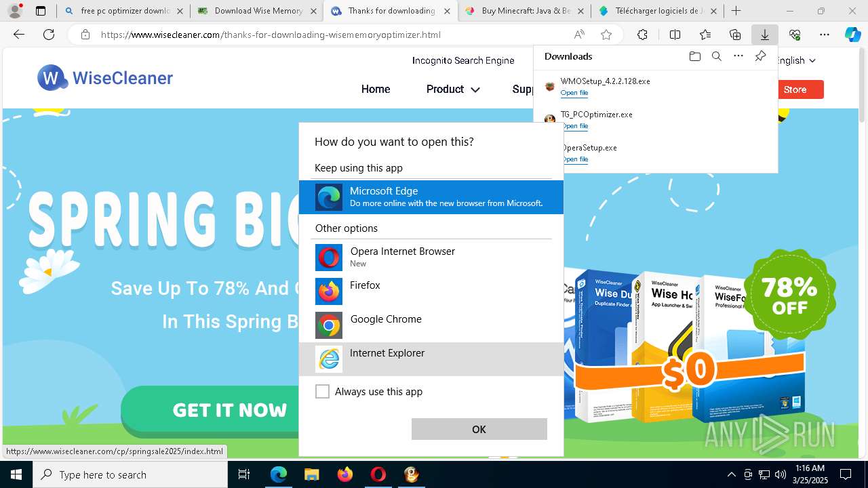
Task: Open the Collections icon
Action: pos(735,35)
